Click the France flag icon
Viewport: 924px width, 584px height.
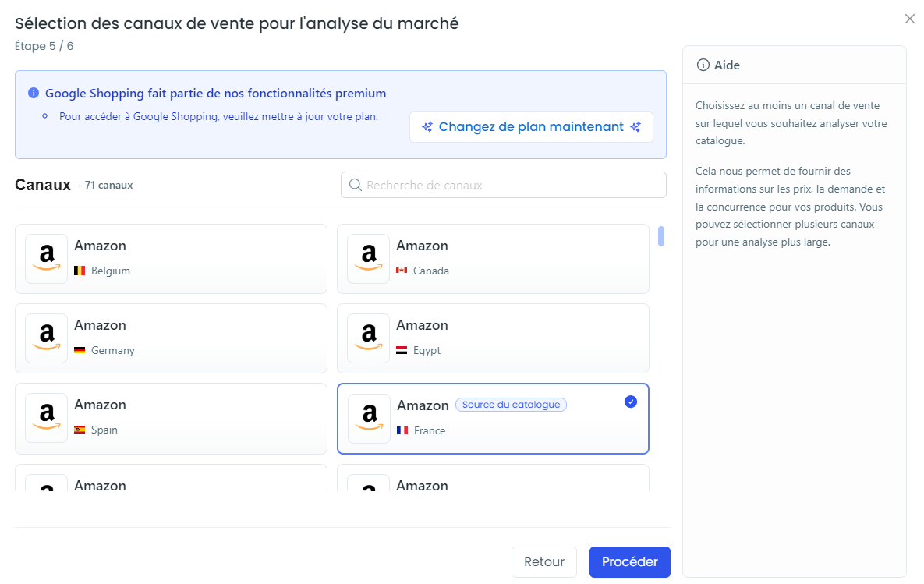pyautogui.click(x=402, y=430)
